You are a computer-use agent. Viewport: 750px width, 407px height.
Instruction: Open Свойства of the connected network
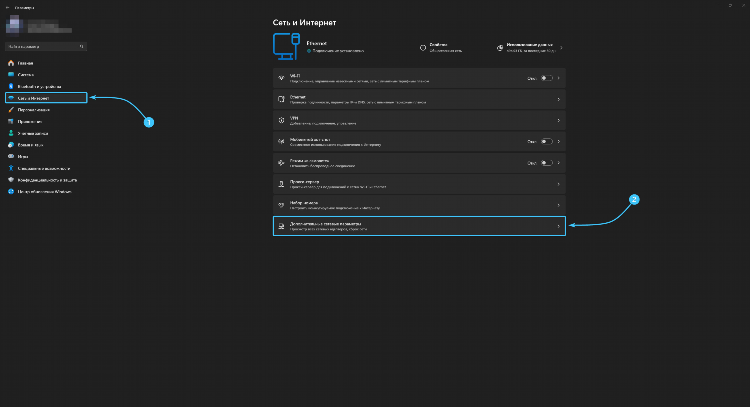[x=441, y=47]
